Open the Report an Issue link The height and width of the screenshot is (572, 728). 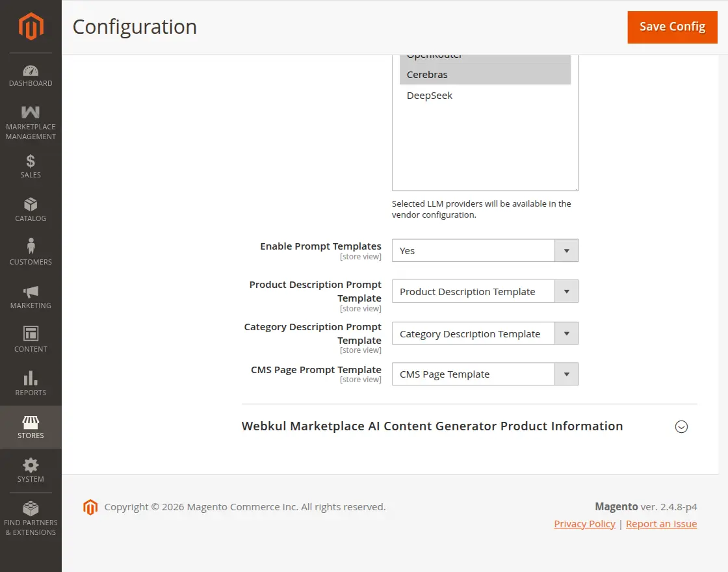(661, 524)
